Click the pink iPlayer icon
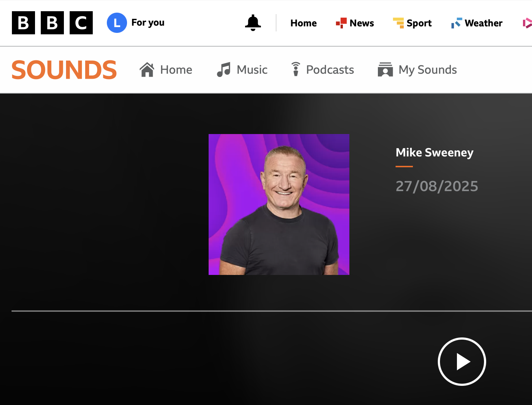This screenshot has height=405, width=532. [527, 23]
